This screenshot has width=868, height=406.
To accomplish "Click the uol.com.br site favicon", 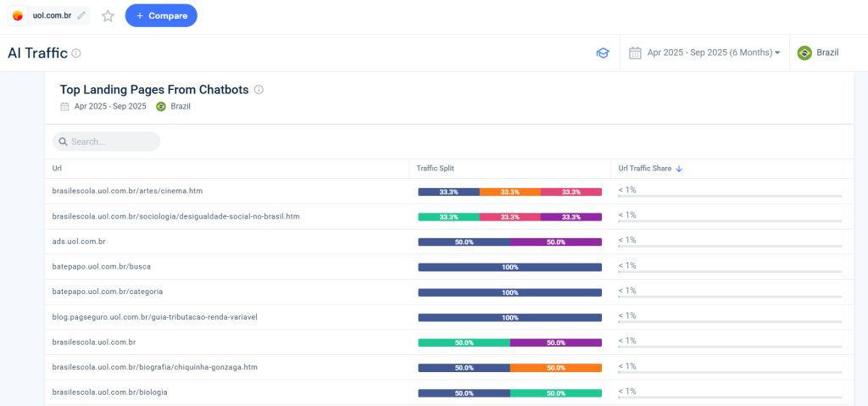I will [19, 15].
